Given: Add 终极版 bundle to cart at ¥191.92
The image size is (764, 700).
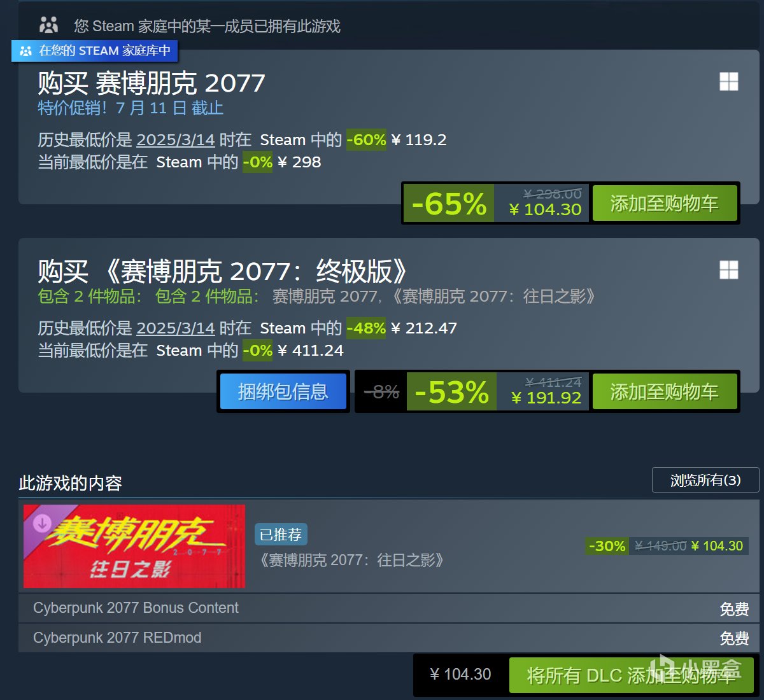Looking at the screenshot, I should (x=665, y=392).
